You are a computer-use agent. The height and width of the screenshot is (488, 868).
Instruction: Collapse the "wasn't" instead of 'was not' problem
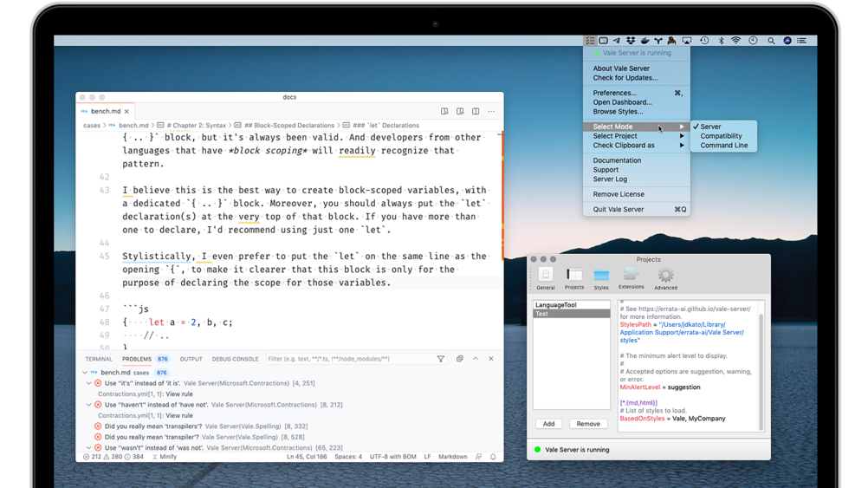[88, 447]
